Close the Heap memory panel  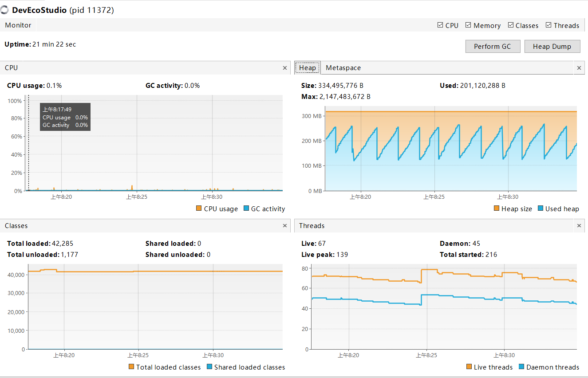point(579,68)
